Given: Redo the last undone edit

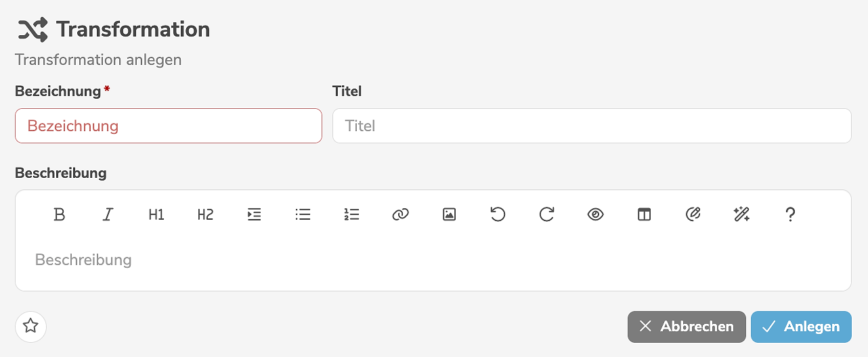Looking at the screenshot, I should pos(546,215).
